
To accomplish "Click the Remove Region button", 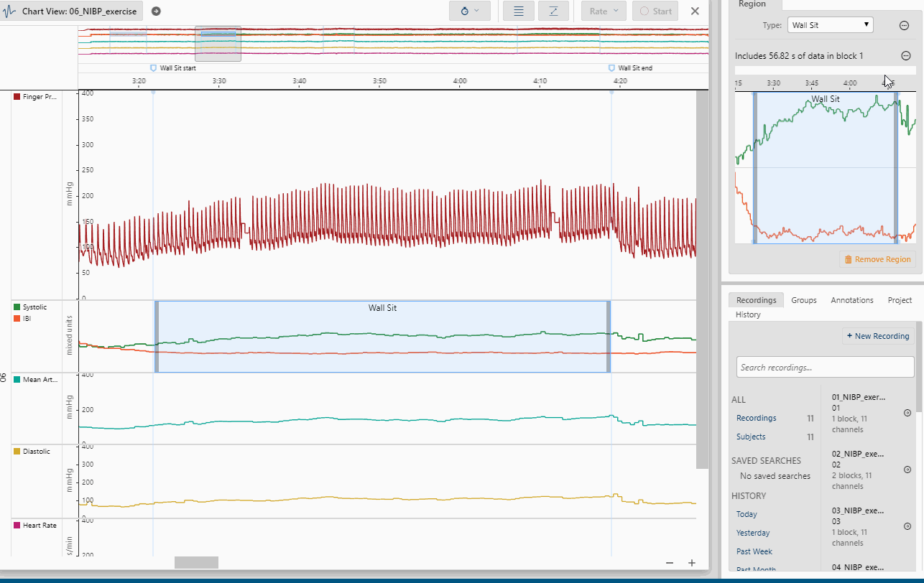I will tap(877, 259).
